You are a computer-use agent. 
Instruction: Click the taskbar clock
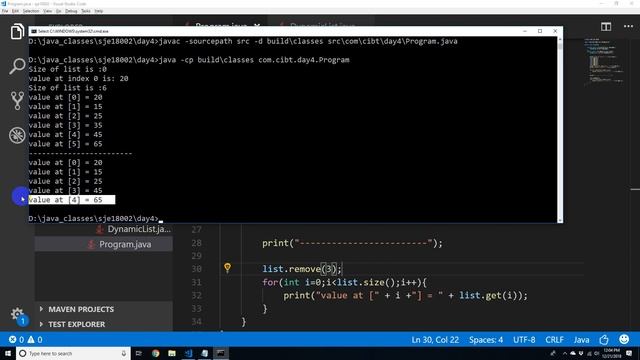click(611, 353)
